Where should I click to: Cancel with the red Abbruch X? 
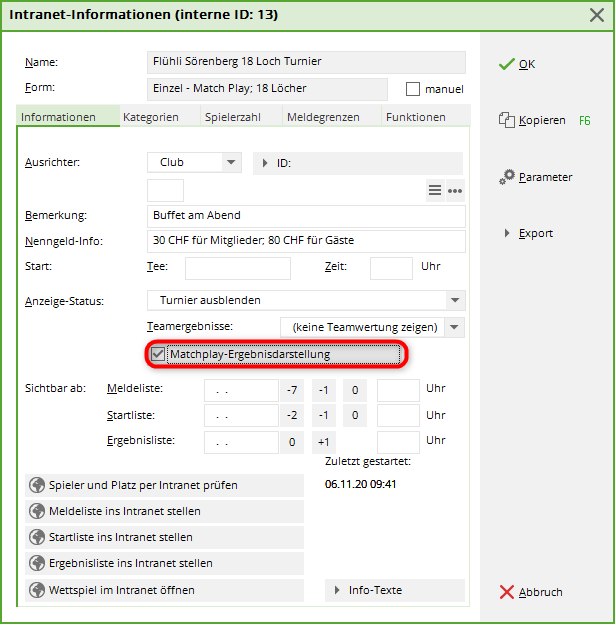click(x=506, y=592)
